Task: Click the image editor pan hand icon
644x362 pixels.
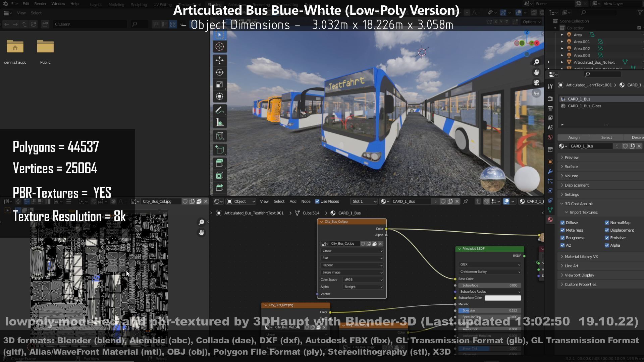Action: [201, 232]
